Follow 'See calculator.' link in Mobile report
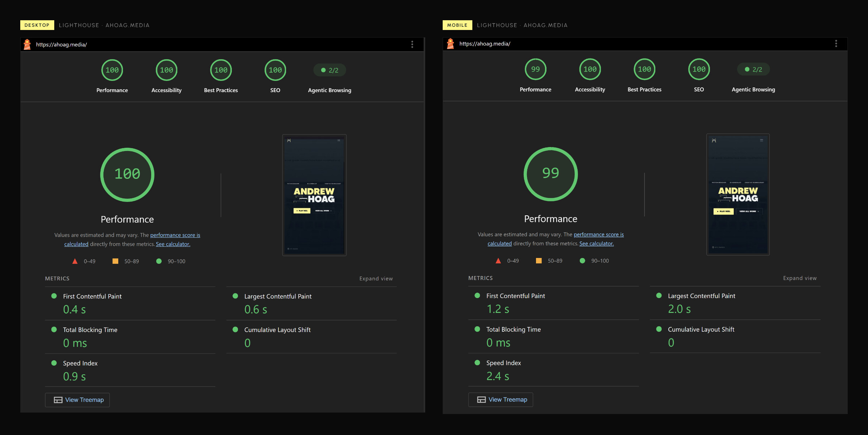 coord(596,244)
